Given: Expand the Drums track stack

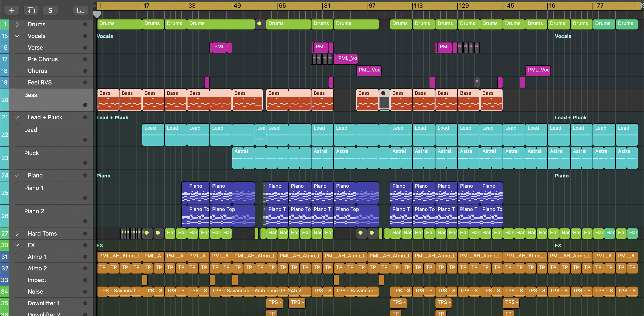Looking at the screenshot, I should (17, 24).
